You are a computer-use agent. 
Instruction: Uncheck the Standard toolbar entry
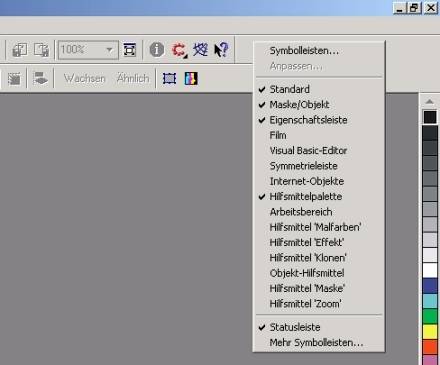coord(319,89)
